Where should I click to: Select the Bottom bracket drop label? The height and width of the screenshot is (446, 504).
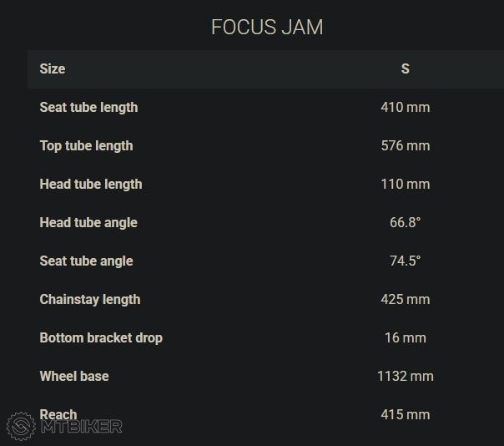pyautogui.click(x=101, y=337)
